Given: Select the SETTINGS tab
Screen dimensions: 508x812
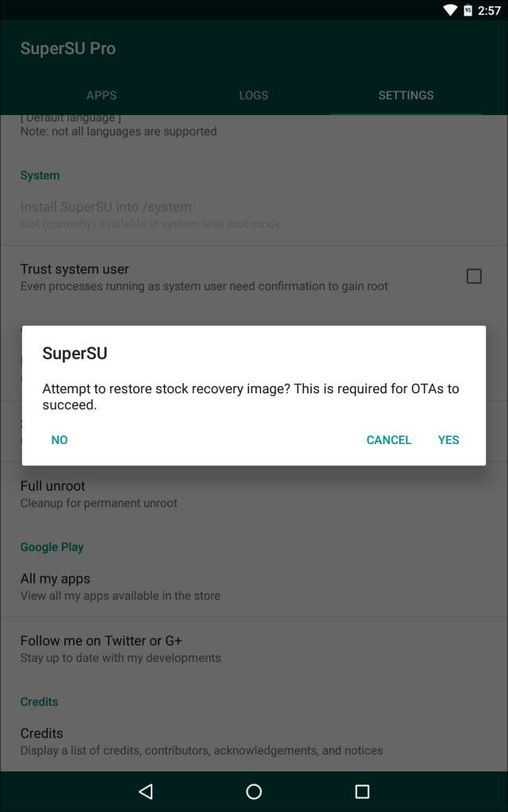Looking at the screenshot, I should [x=406, y=95].
